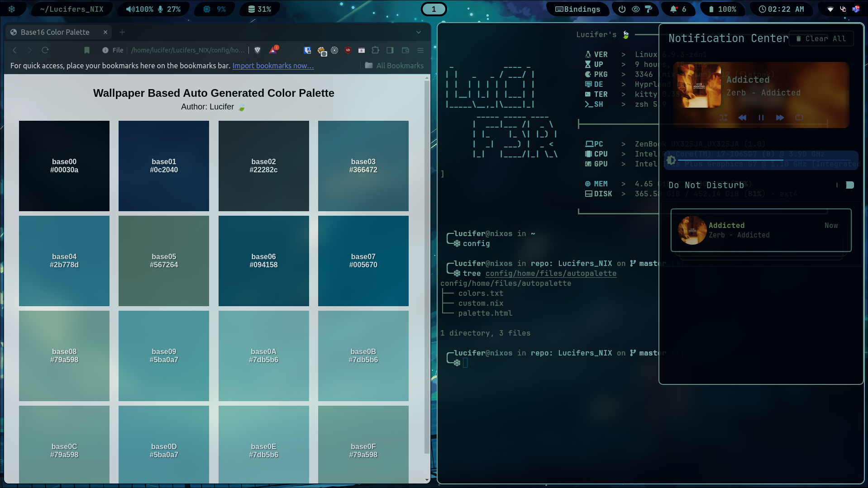The width and height of the screenshot is (868, 488).
Task: Open the All Bookmarks folder
Action: [x=394, y=66]
